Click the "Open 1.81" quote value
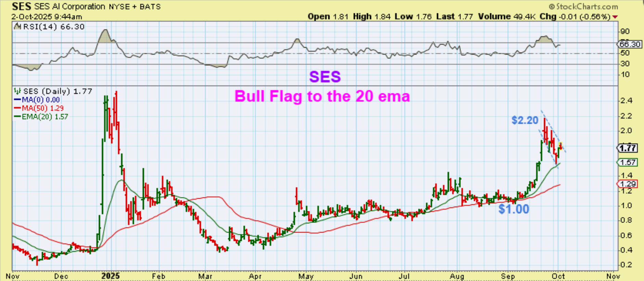644x281 pixels. (328, 16)
